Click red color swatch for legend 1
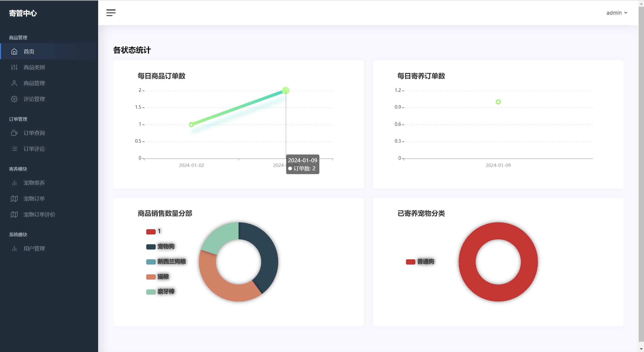This screenshot has height=352, width=644. click(x=151, y=232)
